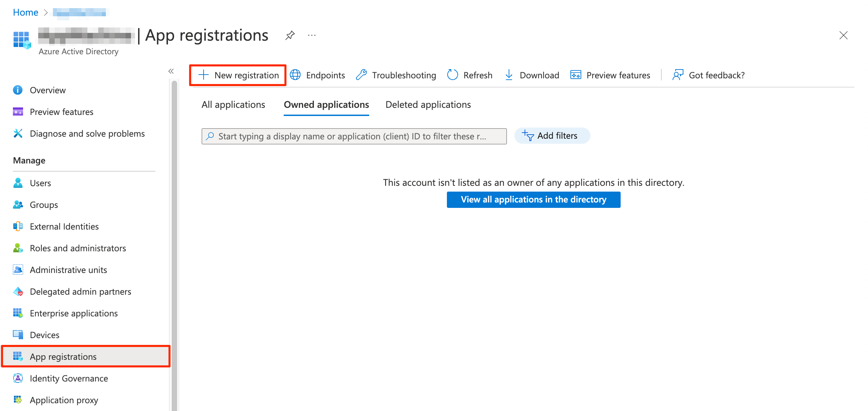Go to Home breadcrumb link

(25, 13)
